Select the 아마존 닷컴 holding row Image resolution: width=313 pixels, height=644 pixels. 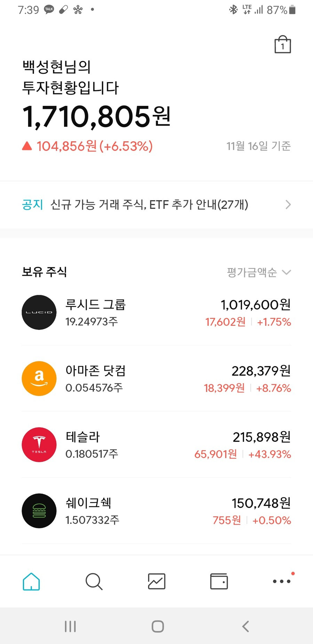[x=156, y=378]
